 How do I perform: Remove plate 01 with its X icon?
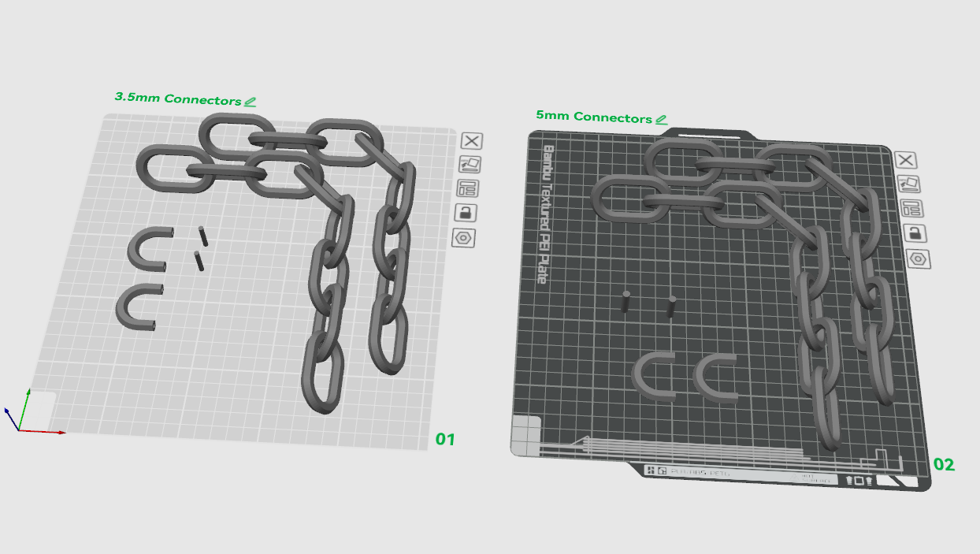[472, 141]
